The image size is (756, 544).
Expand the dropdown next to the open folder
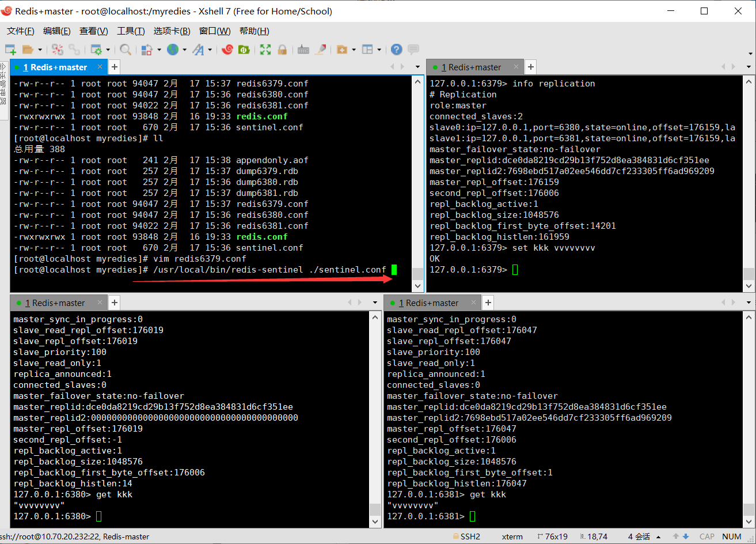point(39,49)
